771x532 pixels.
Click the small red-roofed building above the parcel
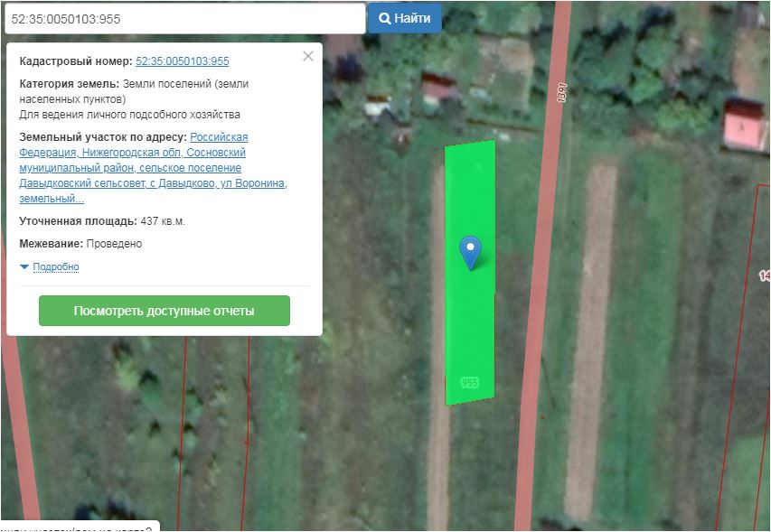439,88
